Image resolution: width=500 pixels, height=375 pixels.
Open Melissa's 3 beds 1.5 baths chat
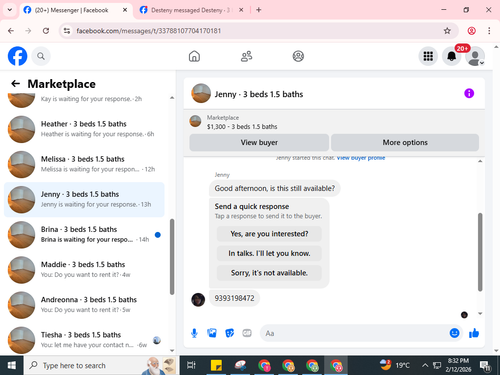pyautogui.click(x=84, y=164)
